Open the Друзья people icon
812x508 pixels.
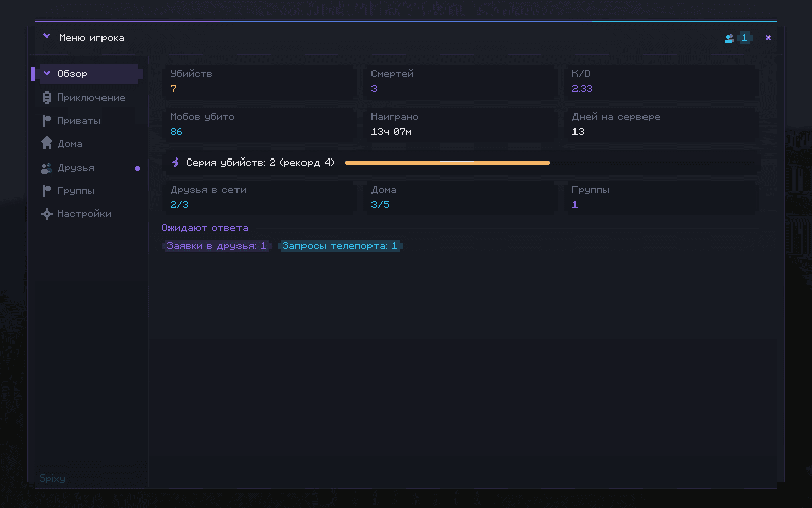pyautogui.click(x=46, y=168)
